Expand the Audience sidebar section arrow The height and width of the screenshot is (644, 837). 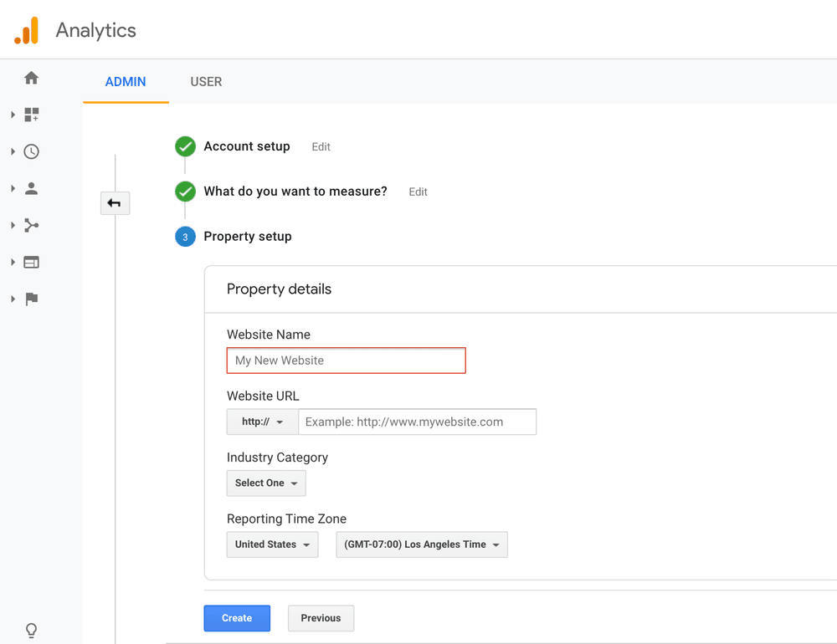coord(13,188)
